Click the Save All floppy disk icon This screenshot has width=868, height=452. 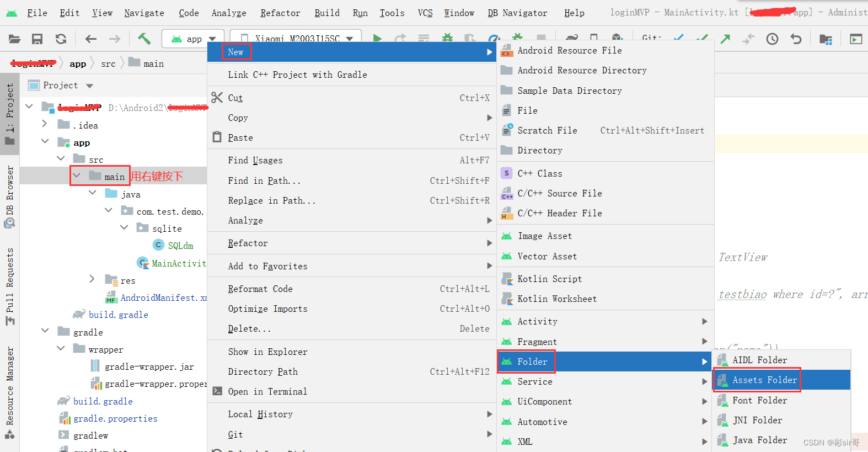tap(37, 39)
